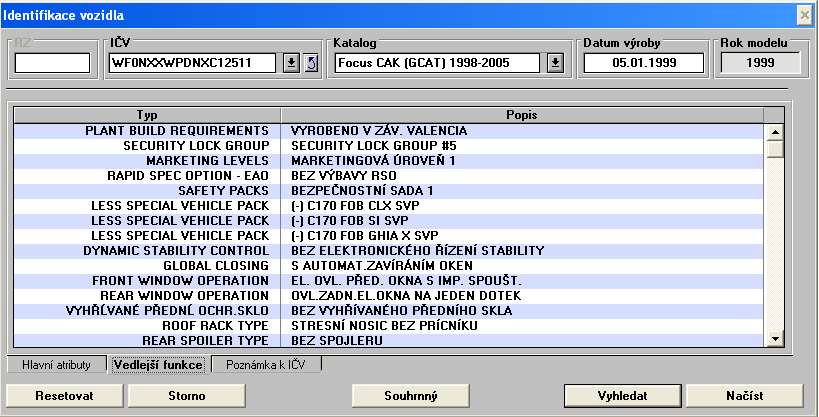The width and height of the screenshot is (819, 417).
Task: Click the refresh icon next to IČV field
Action: 310,64
